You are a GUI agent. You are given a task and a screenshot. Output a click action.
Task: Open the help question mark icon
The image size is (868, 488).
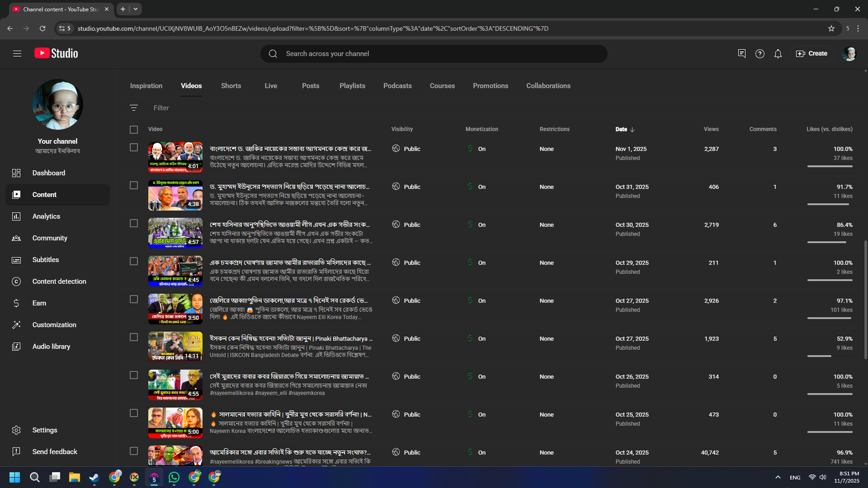[x=759, y=54]
